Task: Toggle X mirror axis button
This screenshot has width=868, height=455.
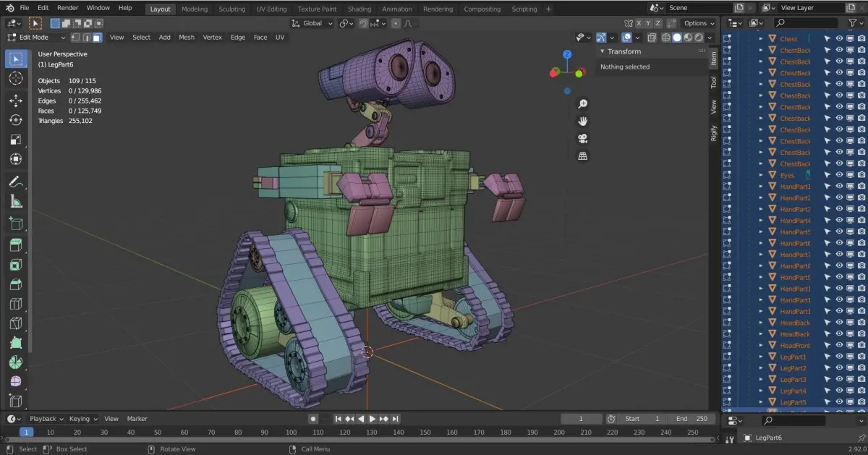Action: 639,23
